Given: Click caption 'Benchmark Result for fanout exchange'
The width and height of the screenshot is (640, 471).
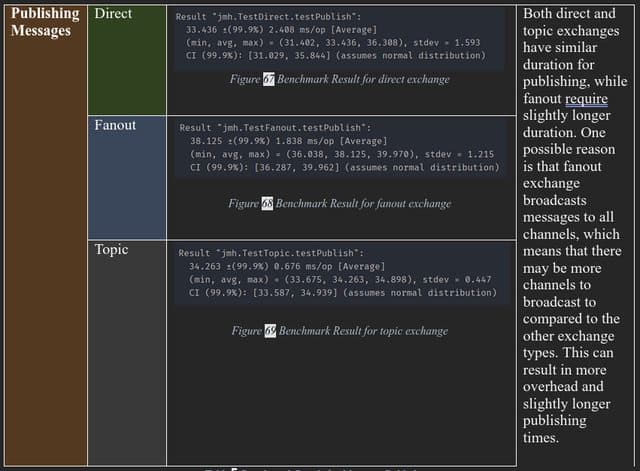Looking at the screenshot, I should tap(363, 203).
